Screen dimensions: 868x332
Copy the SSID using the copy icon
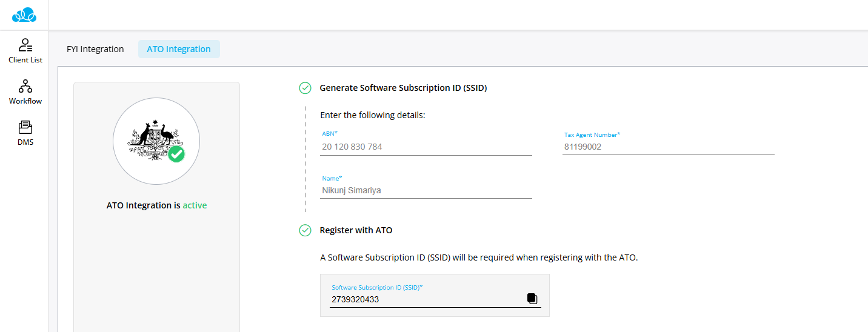coord(532,299)
